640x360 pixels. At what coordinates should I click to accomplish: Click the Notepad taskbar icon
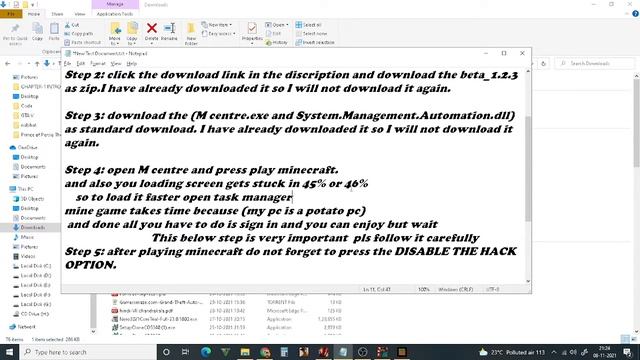[343, 352]
